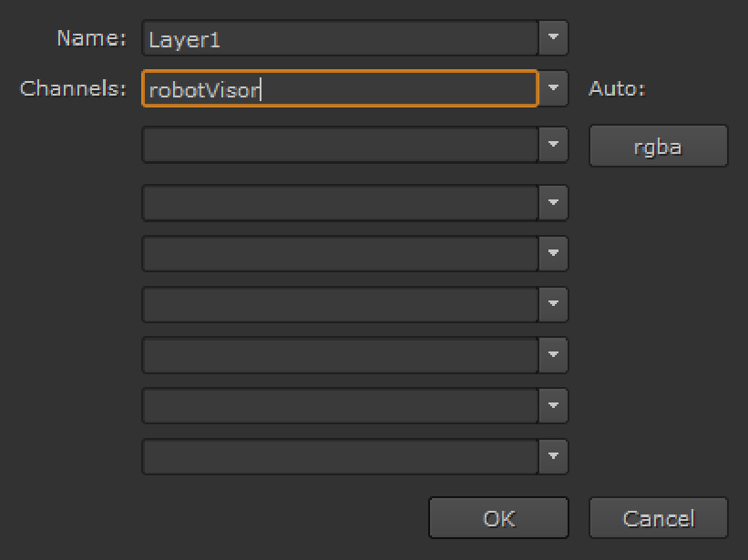
Task: Confirm the new layer with OK
Action: [498, 518]
